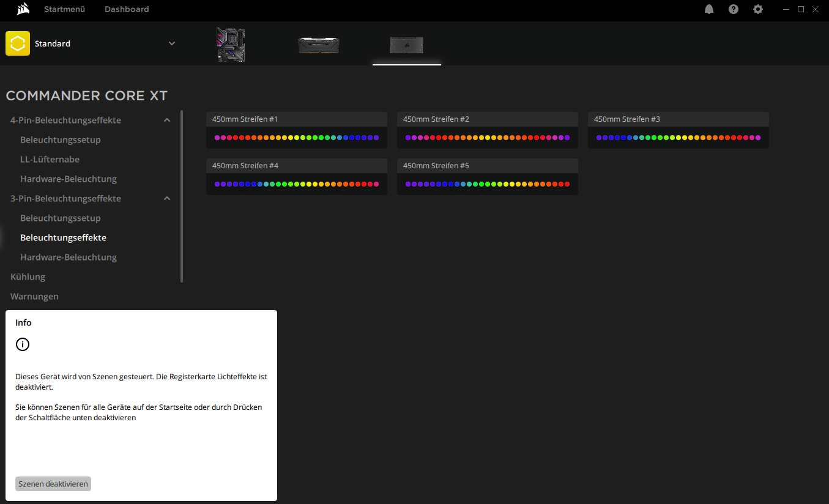Select the motherboard device icon

[231, 45]
